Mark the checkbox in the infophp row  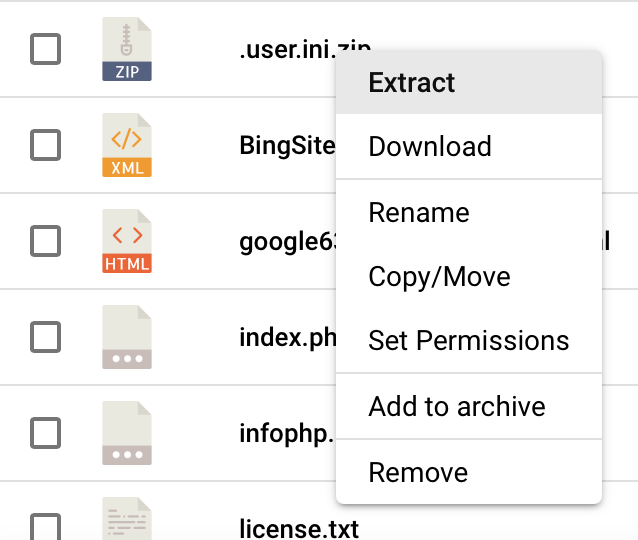pyautogui.click(x=46, y=434)
